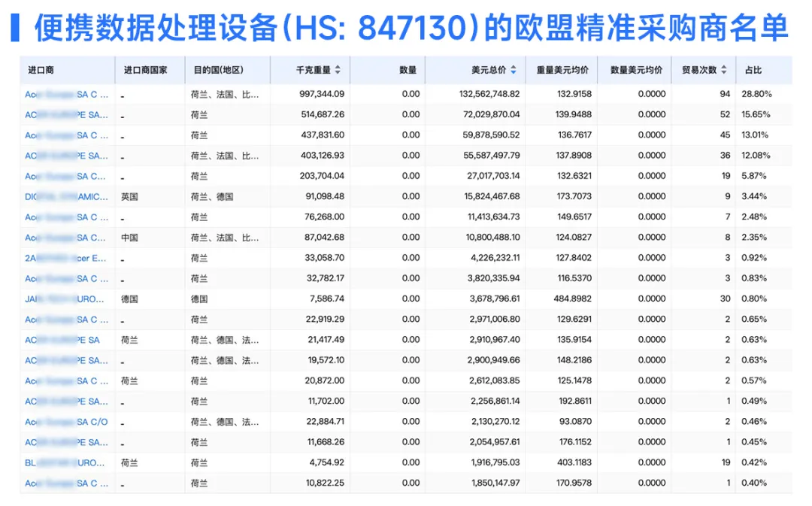812x506 pixels.
Task: Open the BL…URO… importer link
Action: pos(65,463)
